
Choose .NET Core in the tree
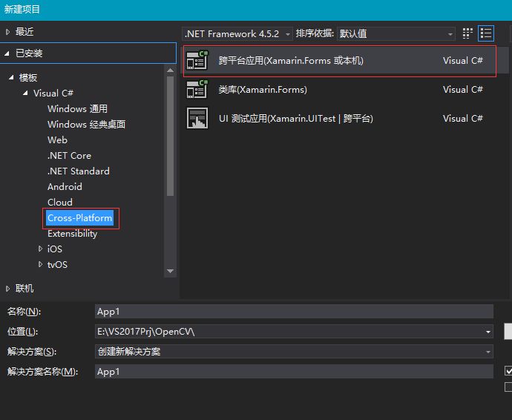(69, 156)
